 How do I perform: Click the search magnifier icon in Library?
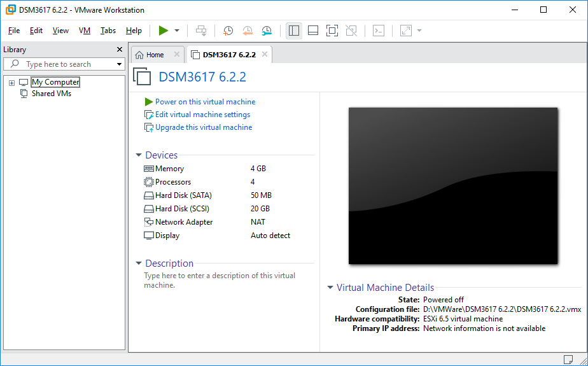click(x=15, y=64)
